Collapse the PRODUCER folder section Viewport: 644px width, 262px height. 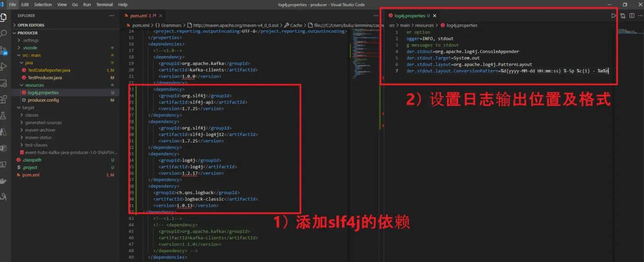click(x=64, y=33)
